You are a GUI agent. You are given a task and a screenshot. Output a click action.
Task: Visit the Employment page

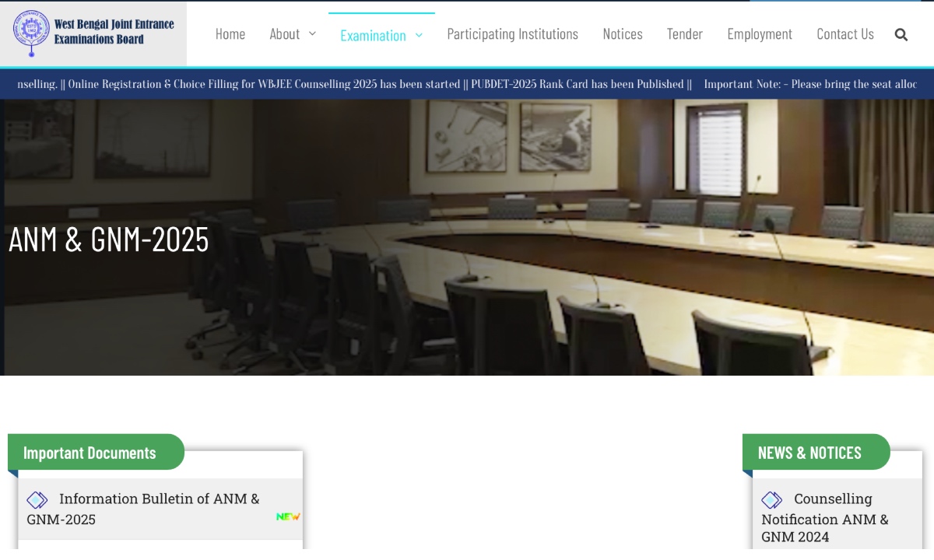pos(760,33)
